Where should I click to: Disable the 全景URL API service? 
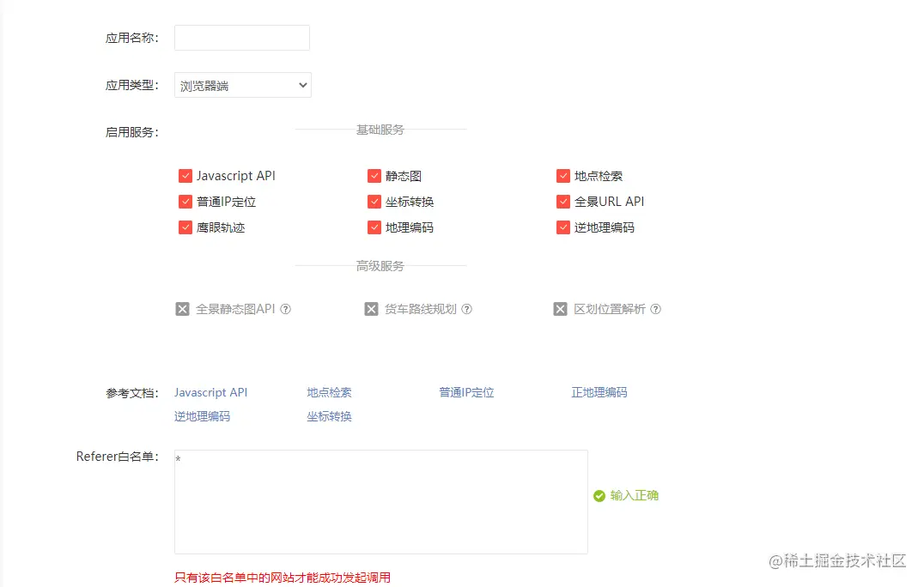(563, 201)
